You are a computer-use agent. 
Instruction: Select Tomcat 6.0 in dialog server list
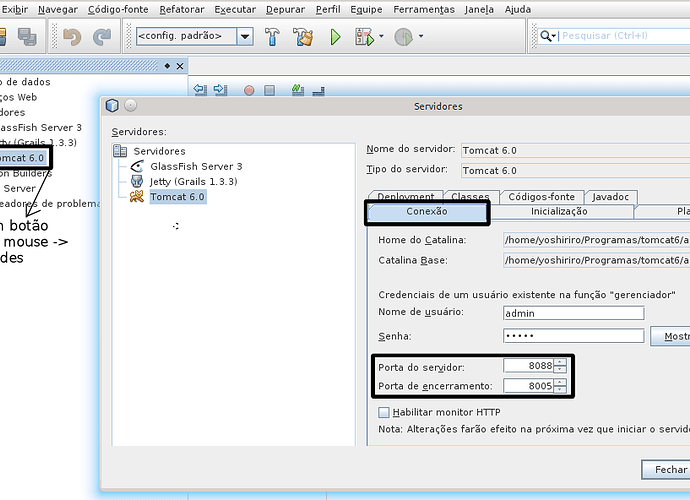tap(177, 197)
